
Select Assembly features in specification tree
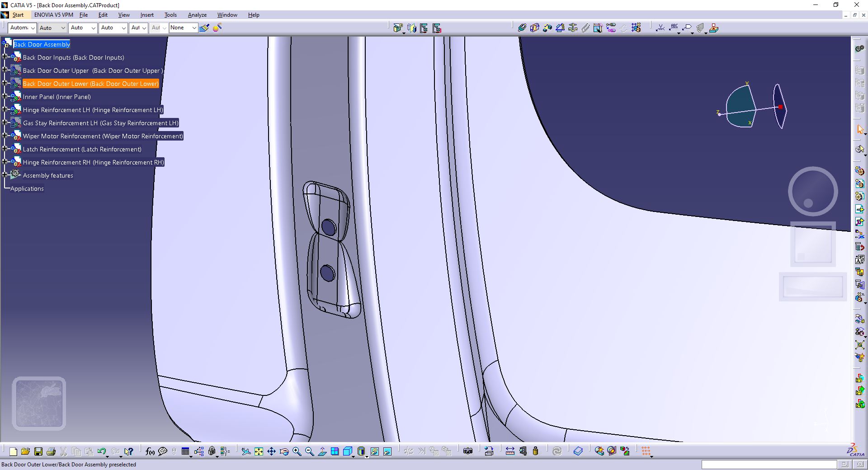point(48,175)
